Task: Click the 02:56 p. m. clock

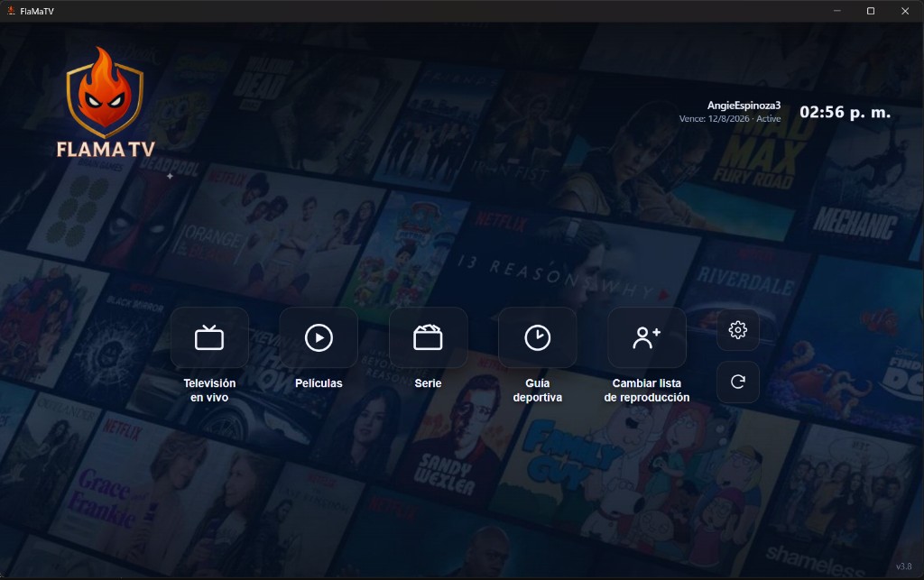Action: click(x=845, y=112)
